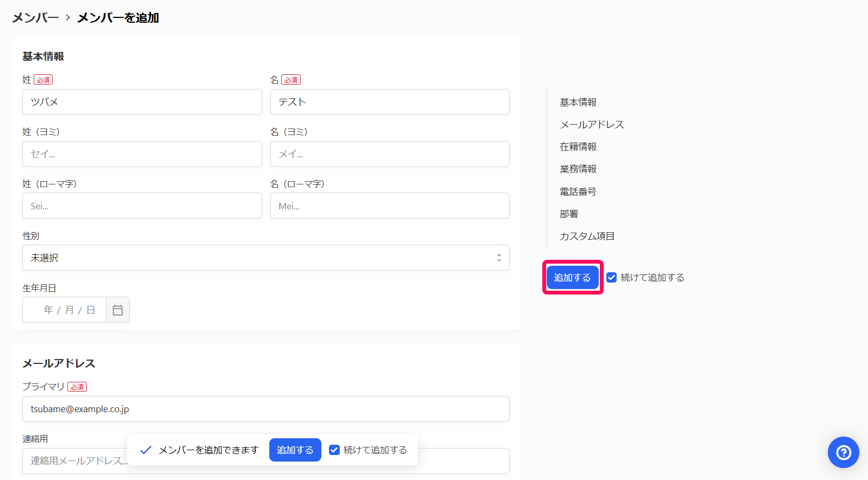868x480 pixels.
Task: Go back via メンバー breadcrumb link
Action: [x=35, y=17]
